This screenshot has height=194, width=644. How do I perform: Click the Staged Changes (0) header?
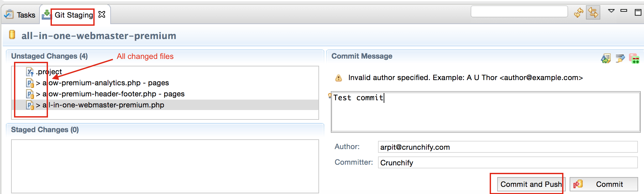[x=45, y=130]
